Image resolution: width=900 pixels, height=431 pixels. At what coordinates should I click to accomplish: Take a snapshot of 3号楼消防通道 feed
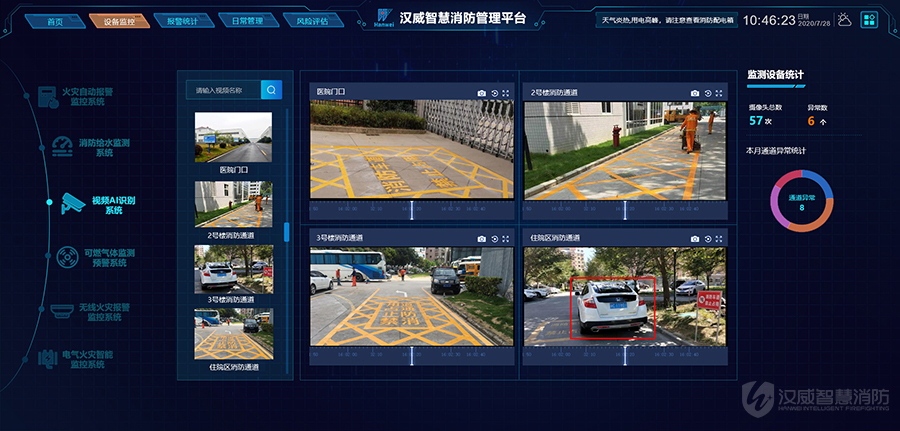482,239
